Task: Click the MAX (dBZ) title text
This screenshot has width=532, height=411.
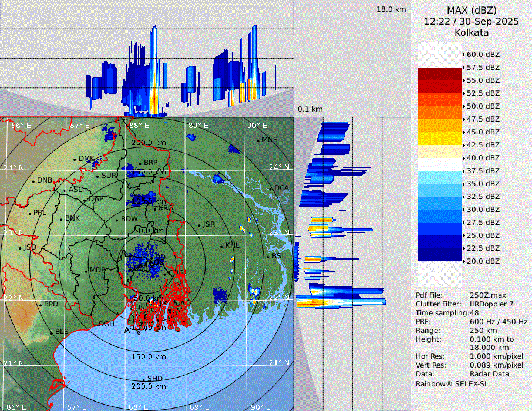Action: click(472, 10)
